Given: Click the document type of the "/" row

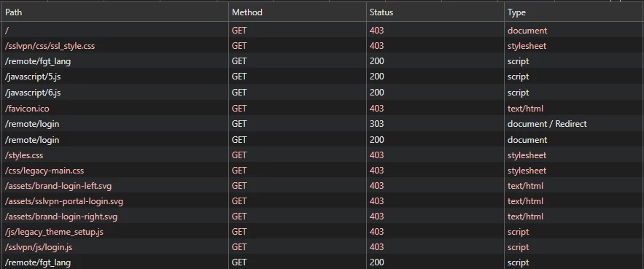Looking at the screenshot, I should pos(527,31).
